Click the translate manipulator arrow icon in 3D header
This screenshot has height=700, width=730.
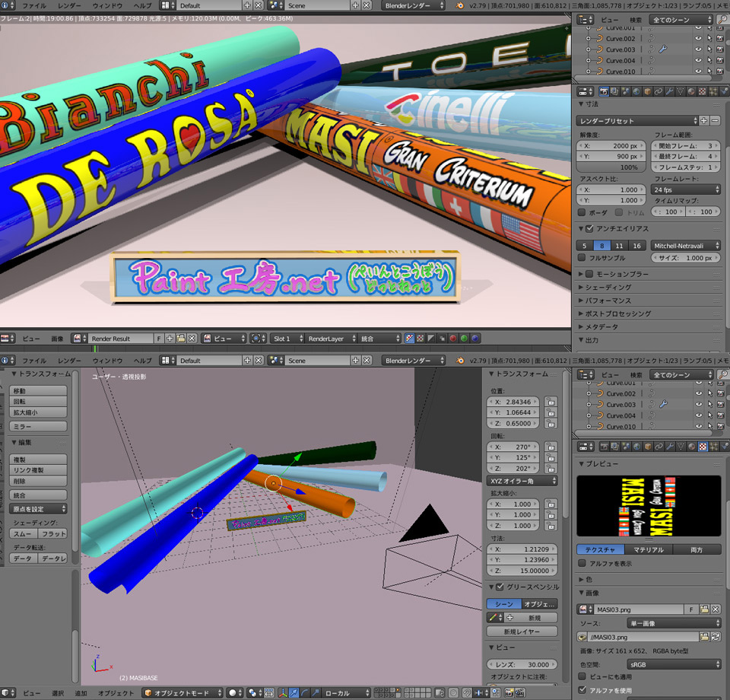[294, 693]
